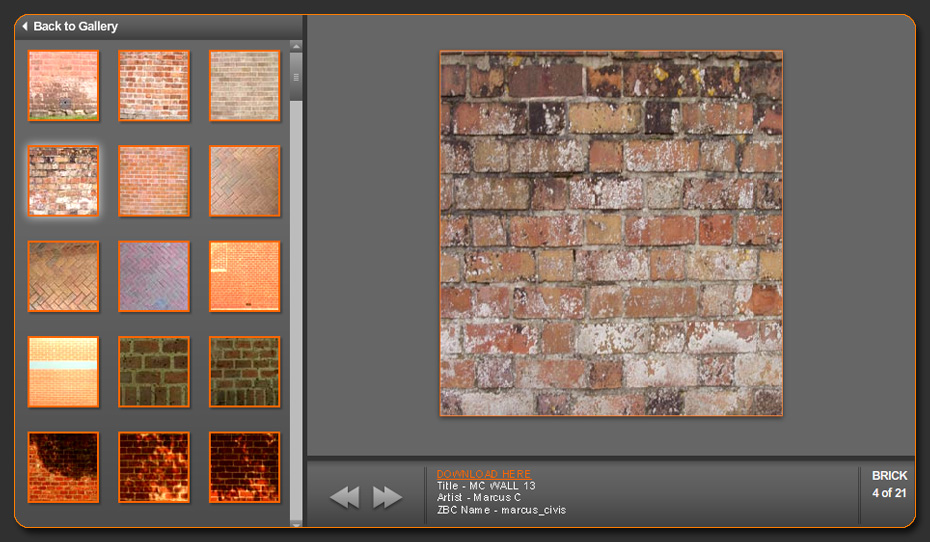This screenshot has width=930, height=542.
Task: Click the DOWNLOAD HERE link
Action: pyautogui.click(x=484, y=473)
